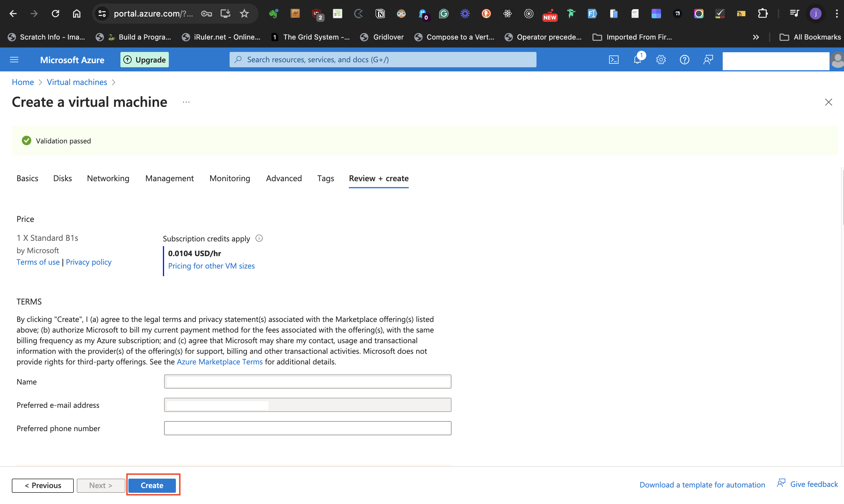Switch to the Disks tab

click(x=63, y=178)
